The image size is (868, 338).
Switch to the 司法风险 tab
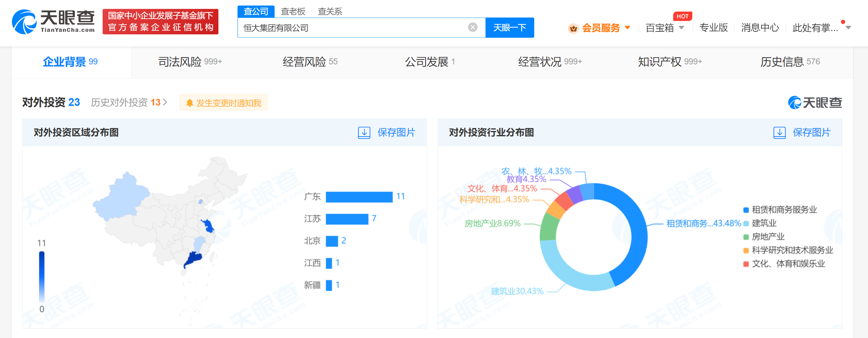[190, 62]
